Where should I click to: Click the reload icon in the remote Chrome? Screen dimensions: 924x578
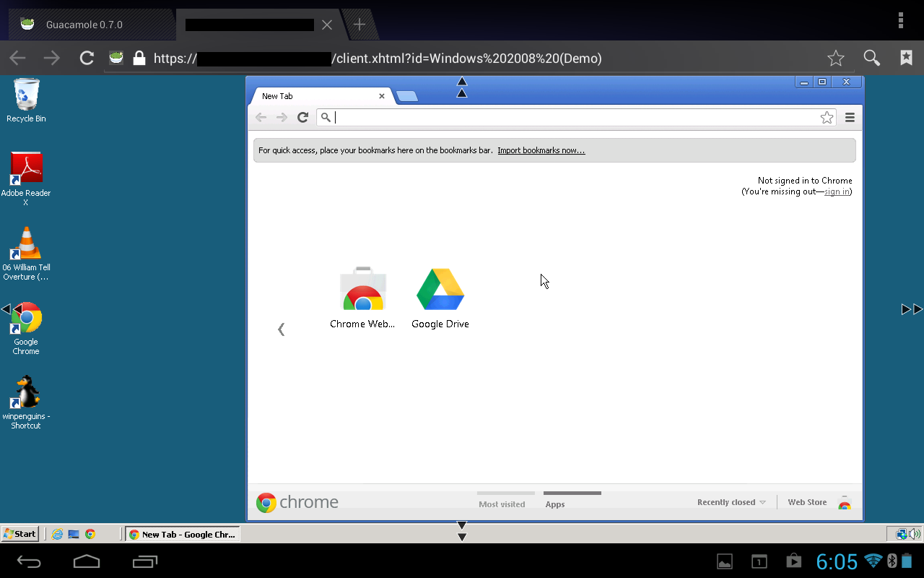303,118
